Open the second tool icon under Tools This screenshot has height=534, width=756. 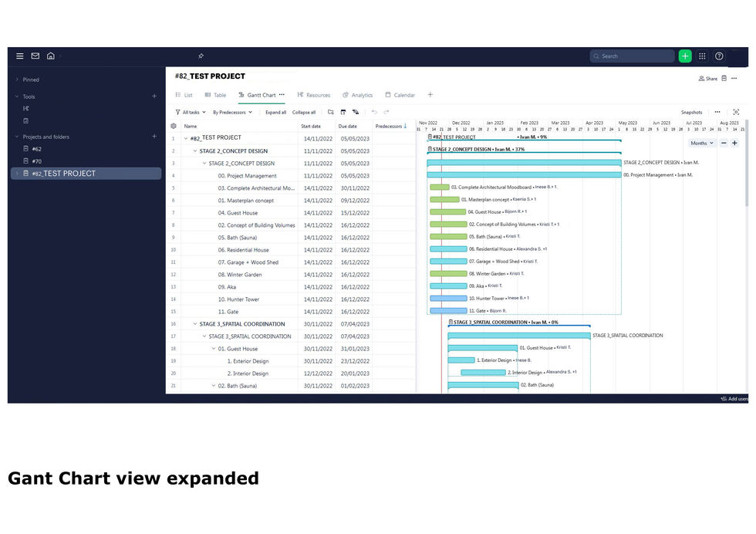click(x=26, y=120)
